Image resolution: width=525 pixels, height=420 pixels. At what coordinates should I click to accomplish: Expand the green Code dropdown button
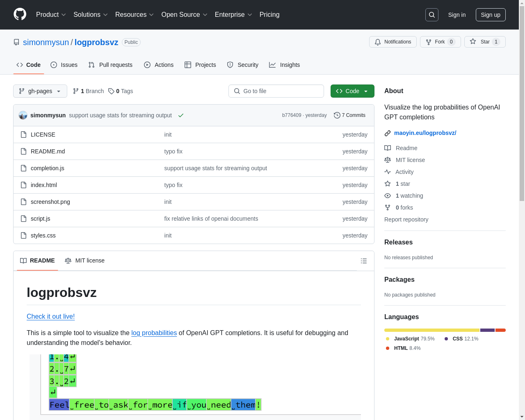click(352, 91)
